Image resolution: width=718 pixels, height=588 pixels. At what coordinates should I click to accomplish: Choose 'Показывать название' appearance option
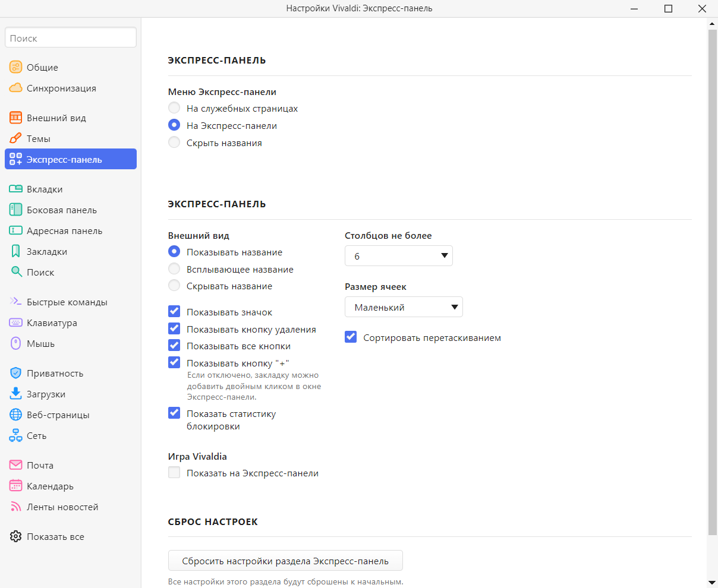click(174, 252)
